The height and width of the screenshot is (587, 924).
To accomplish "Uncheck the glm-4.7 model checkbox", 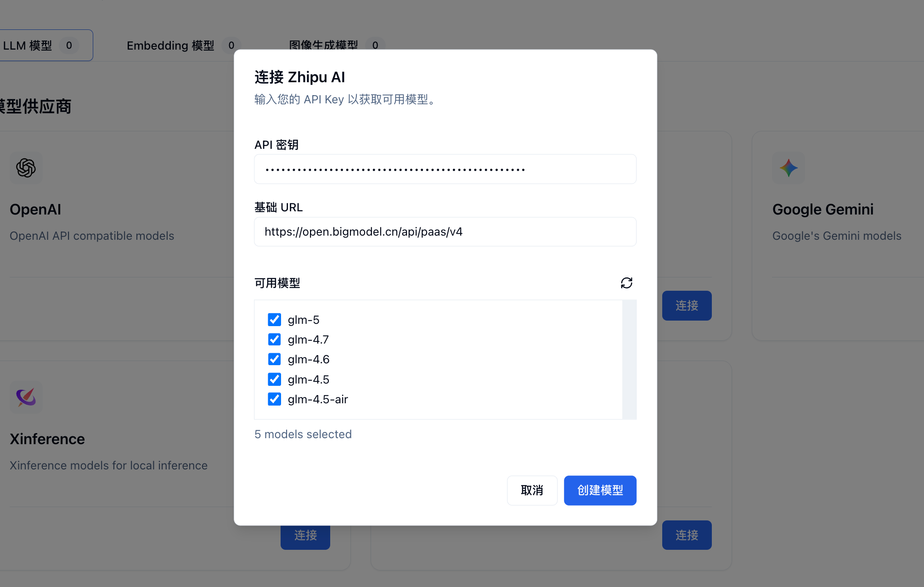I will tap(274, 339).
